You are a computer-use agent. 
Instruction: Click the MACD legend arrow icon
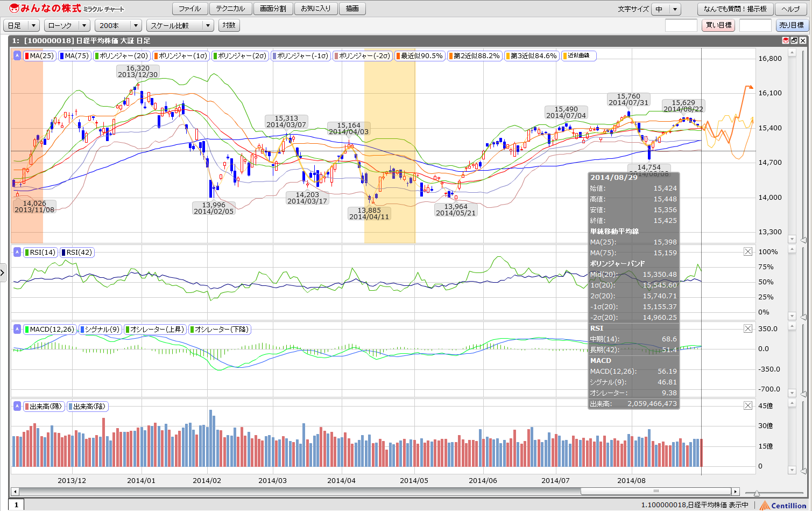[17, 329]
